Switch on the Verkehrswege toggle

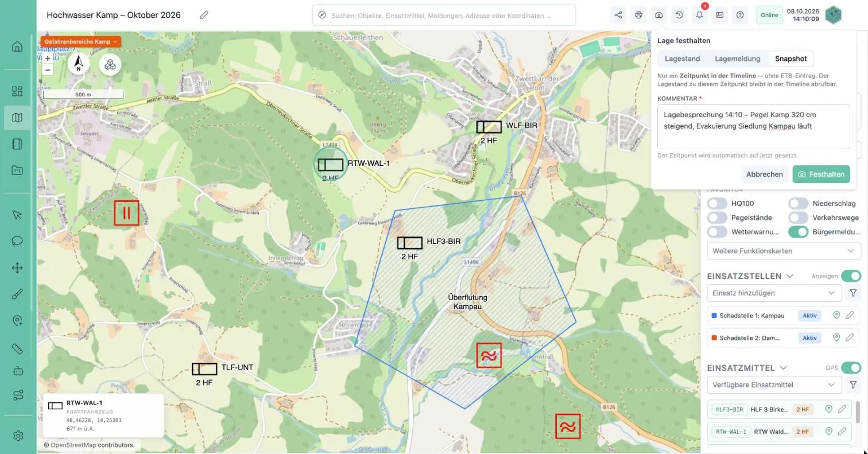pyautogui.click(x=798, y=218)
